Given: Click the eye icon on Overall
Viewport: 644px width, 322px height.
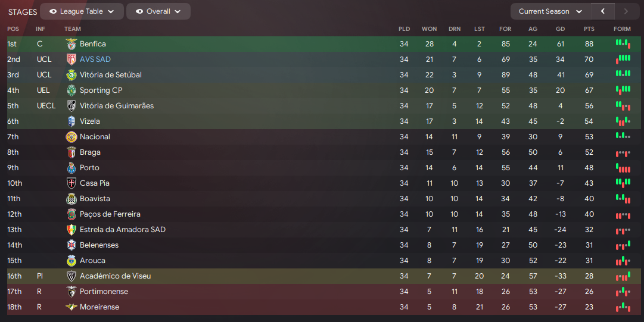Looking at the screenshot, I should coord(139,11).
